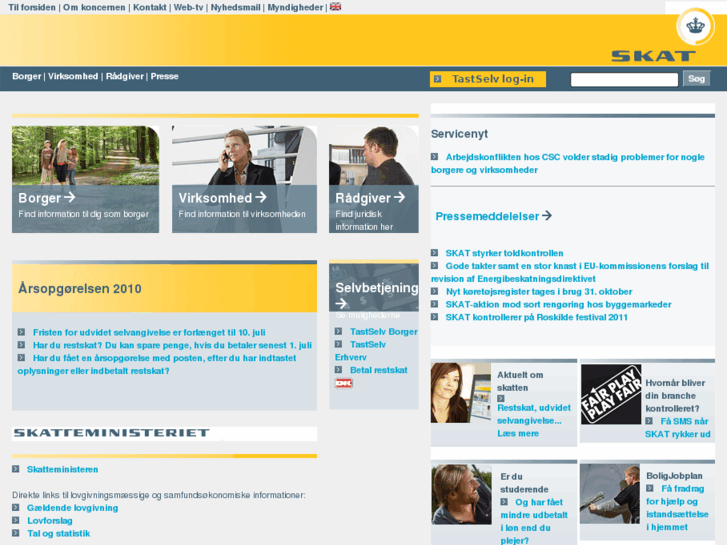Click the Søg search button
The width and height of the screenshot is (727, 545).
click(x=696, y=79)
